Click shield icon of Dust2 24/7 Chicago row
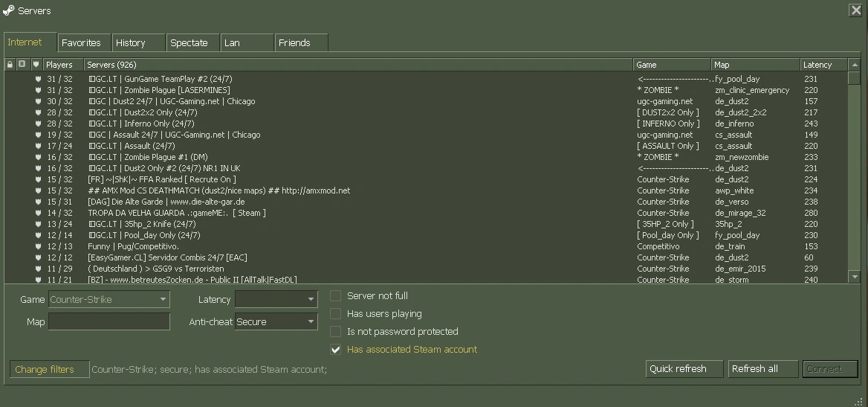This screenshot has width=868, height=407. click(38, 101)
